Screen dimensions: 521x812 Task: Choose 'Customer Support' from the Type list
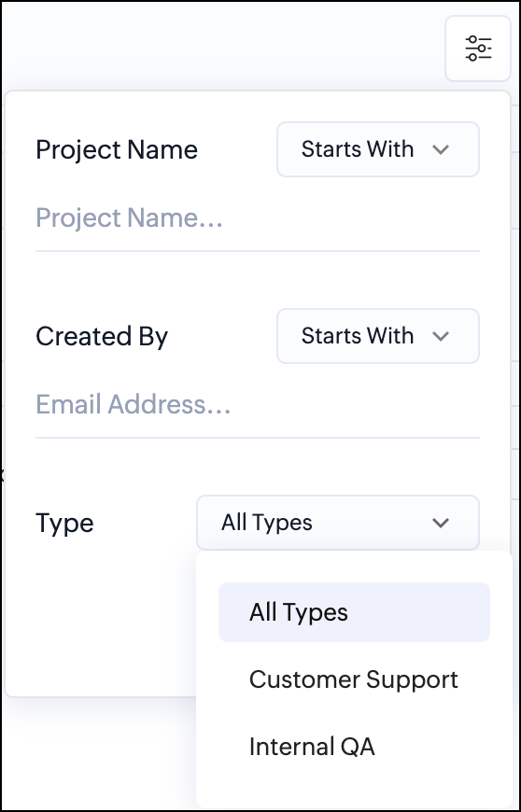pyautogui.click(x=354, y=679)
